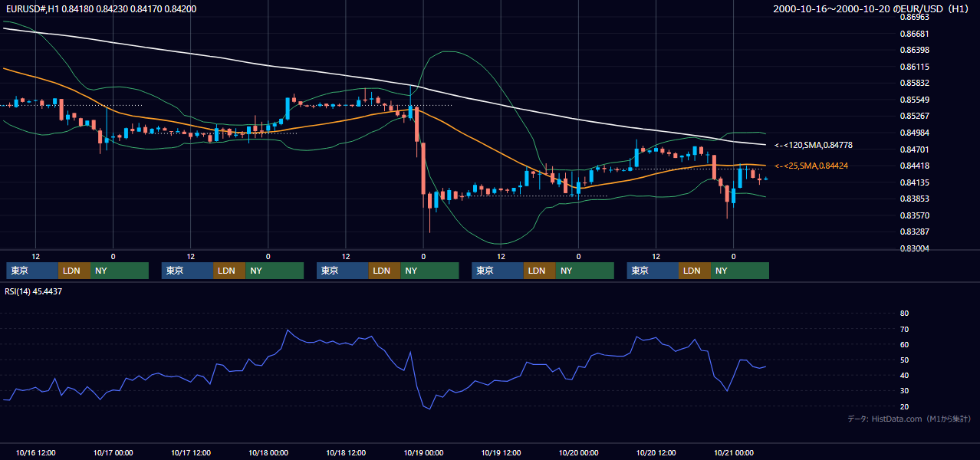980x460 pixels.
Task: Click price axis value 0.83287
Action: coord(914,232)
